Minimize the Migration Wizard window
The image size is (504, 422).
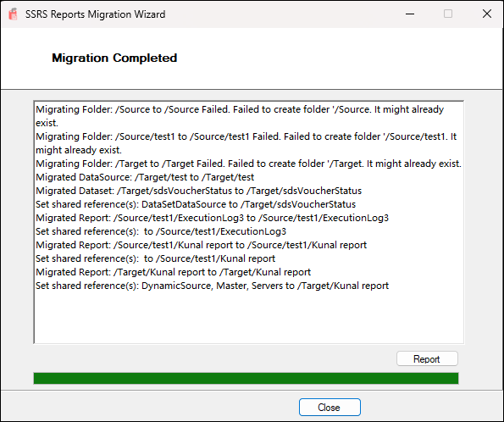410,14
